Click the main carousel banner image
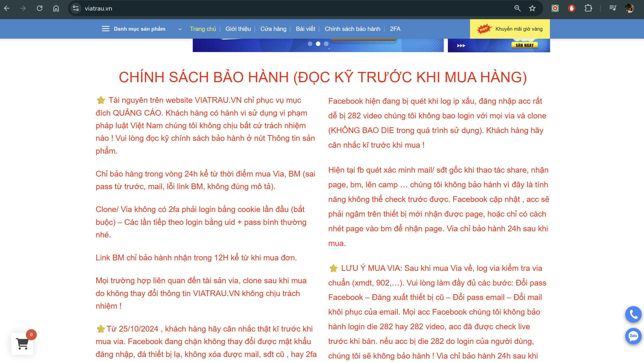This screenshot has width=644, height=362. [318, 46]
